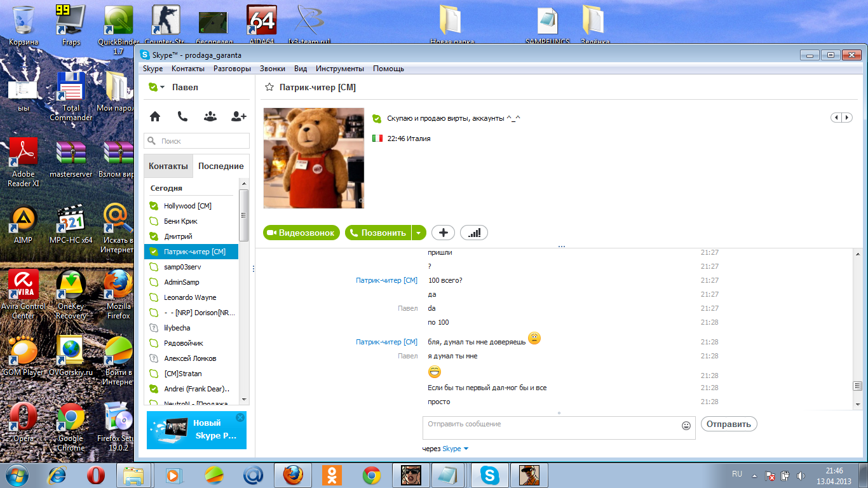Open the conversation with Алексей Ломков
Screen dimensions: 868x488
point(191,358)
